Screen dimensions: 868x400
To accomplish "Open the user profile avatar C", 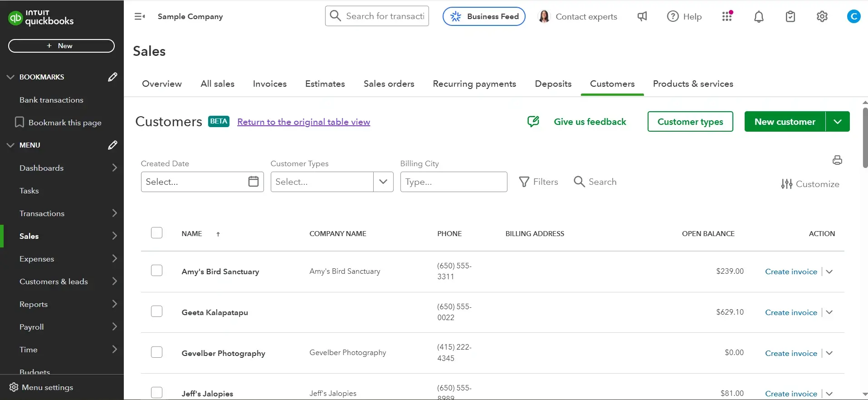I will pyautogui.click(x=854, y=16).
